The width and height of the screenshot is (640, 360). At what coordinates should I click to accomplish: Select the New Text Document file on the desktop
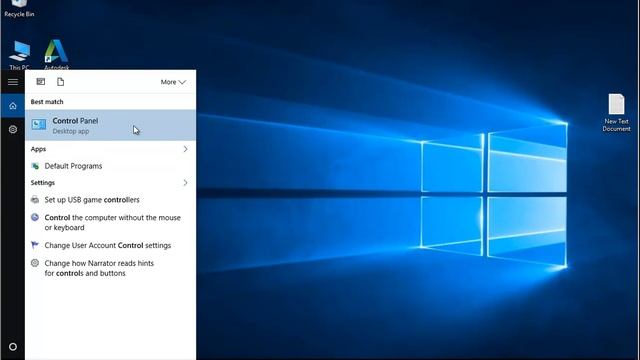(x=616, y=113)
